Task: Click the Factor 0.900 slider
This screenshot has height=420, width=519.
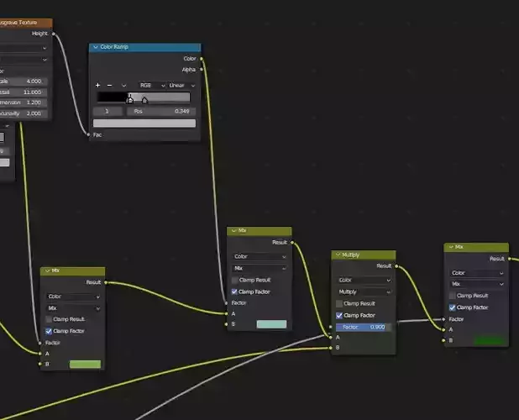Action: coord(364,328)
